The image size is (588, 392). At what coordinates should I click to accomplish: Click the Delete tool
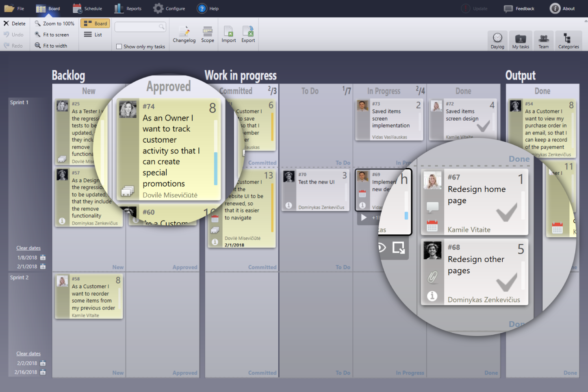(15, 24)
